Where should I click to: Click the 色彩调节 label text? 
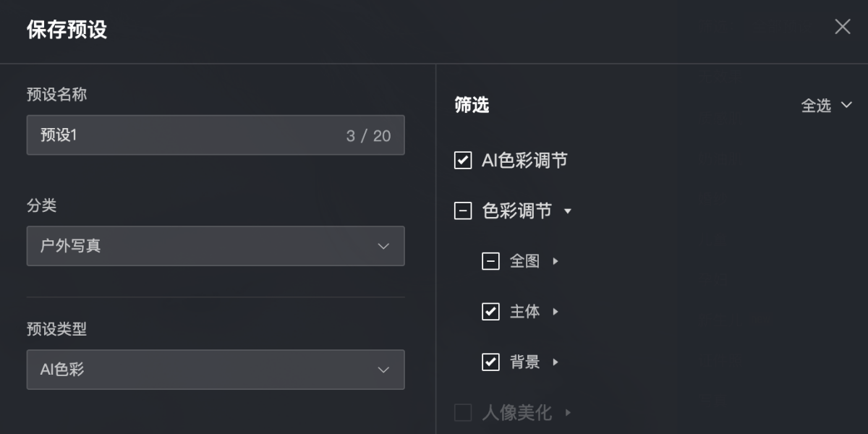click(x=516, y=211)
